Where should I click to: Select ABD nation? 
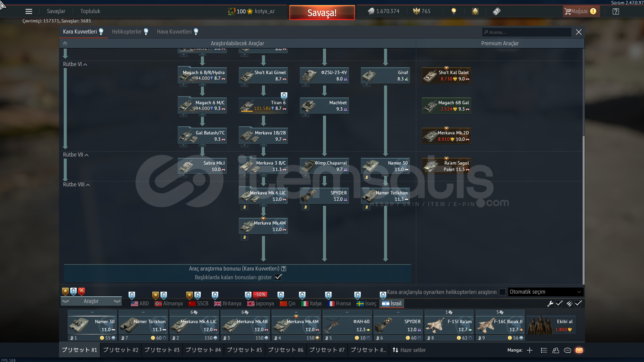pos(140,304)
